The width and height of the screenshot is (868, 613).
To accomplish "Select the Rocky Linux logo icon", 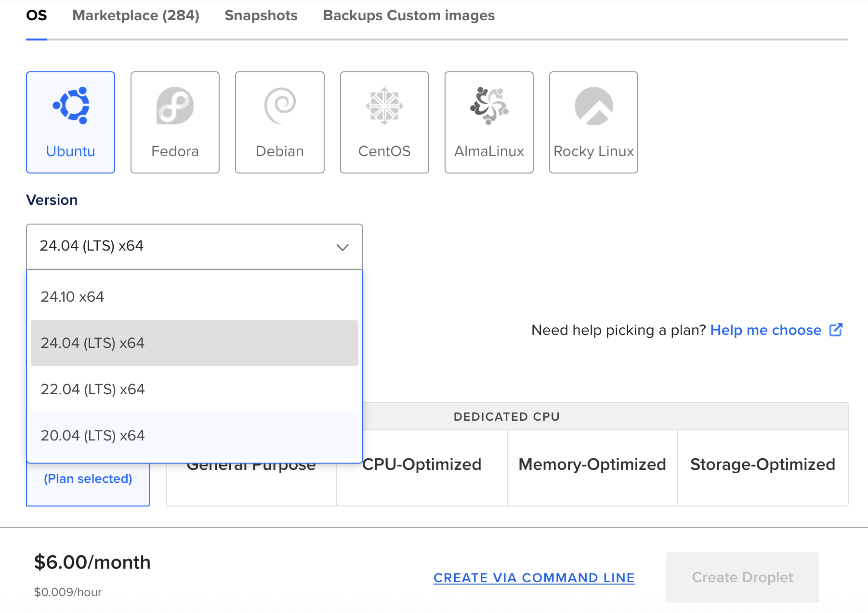I will click(593, 106).
